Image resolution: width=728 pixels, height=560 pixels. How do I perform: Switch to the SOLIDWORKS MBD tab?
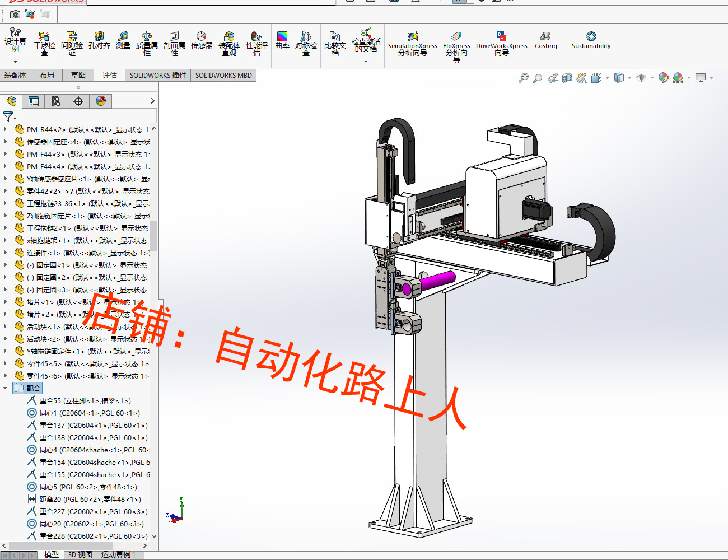coord(223,74)
